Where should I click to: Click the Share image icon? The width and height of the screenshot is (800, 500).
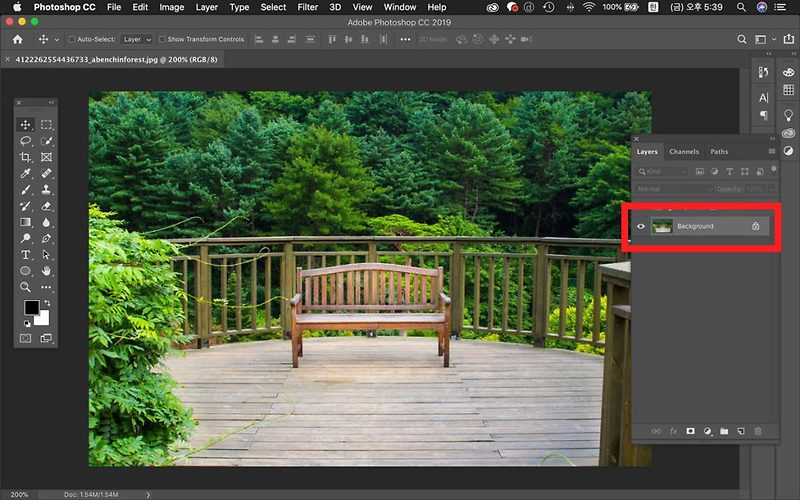tap(789, 39)
